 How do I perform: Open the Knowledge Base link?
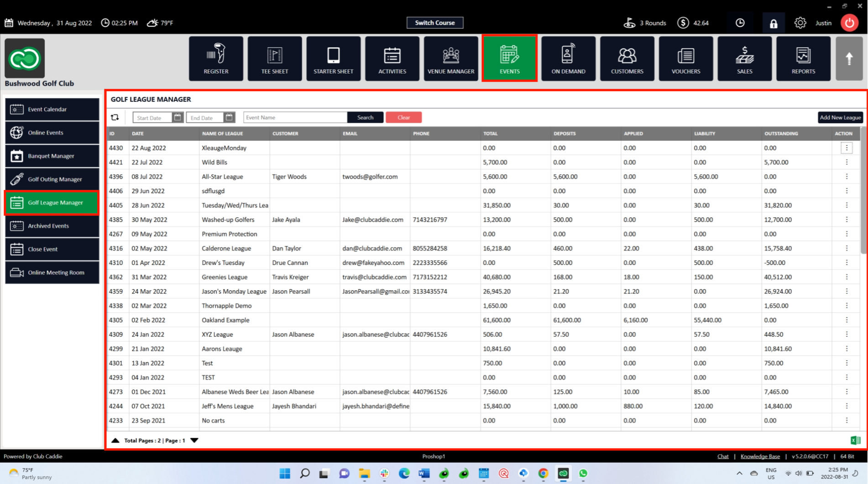(760, 456)
